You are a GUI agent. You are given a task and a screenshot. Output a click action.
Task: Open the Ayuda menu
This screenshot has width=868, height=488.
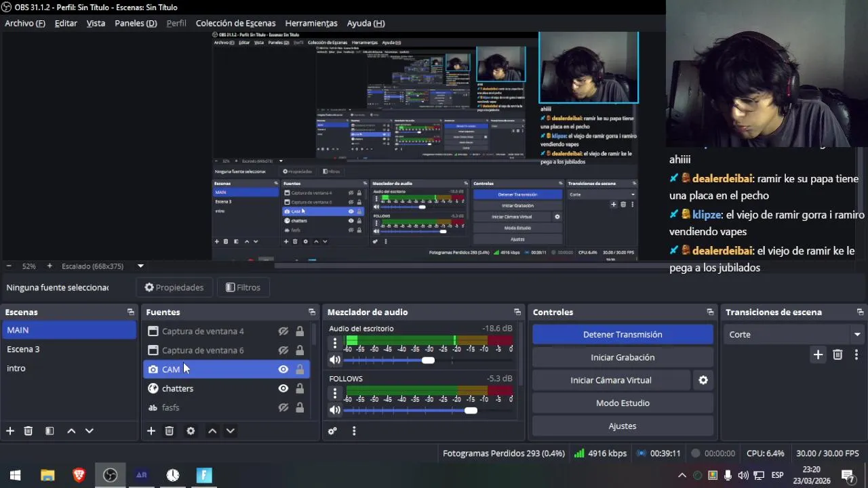point(366,23)
